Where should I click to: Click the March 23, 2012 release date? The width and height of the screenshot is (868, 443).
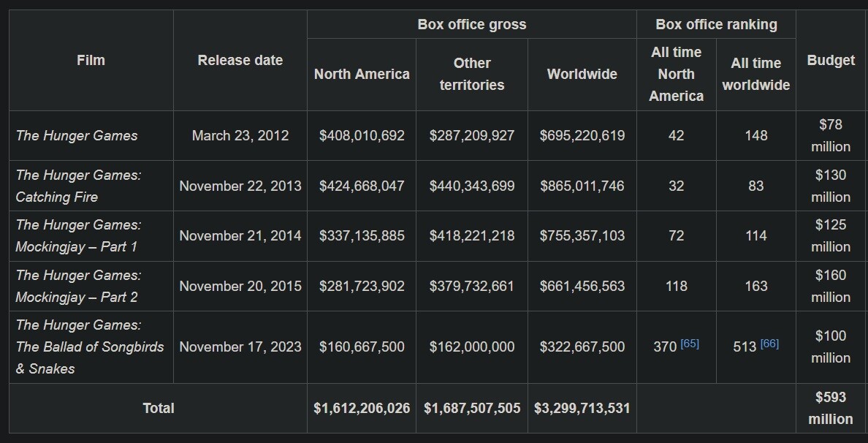click(x=240, y=135)
